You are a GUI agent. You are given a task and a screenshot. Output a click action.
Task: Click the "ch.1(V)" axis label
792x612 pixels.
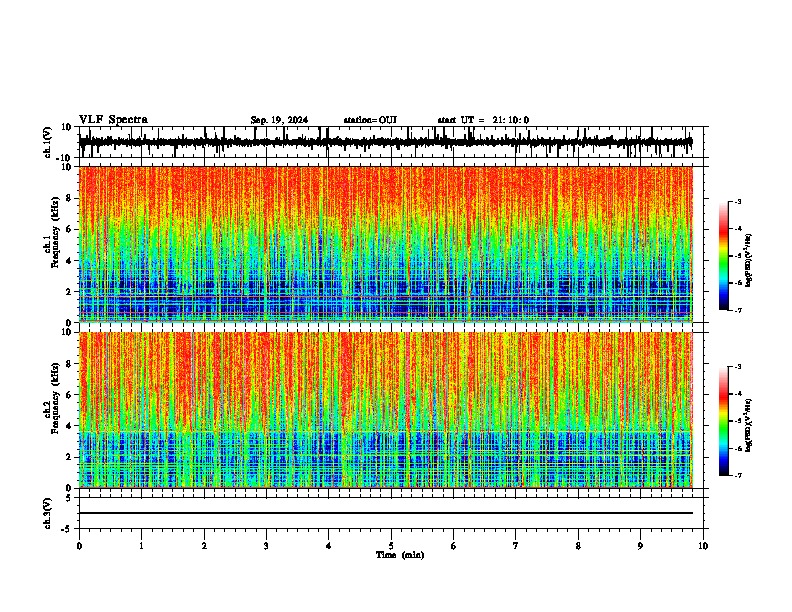47,142
